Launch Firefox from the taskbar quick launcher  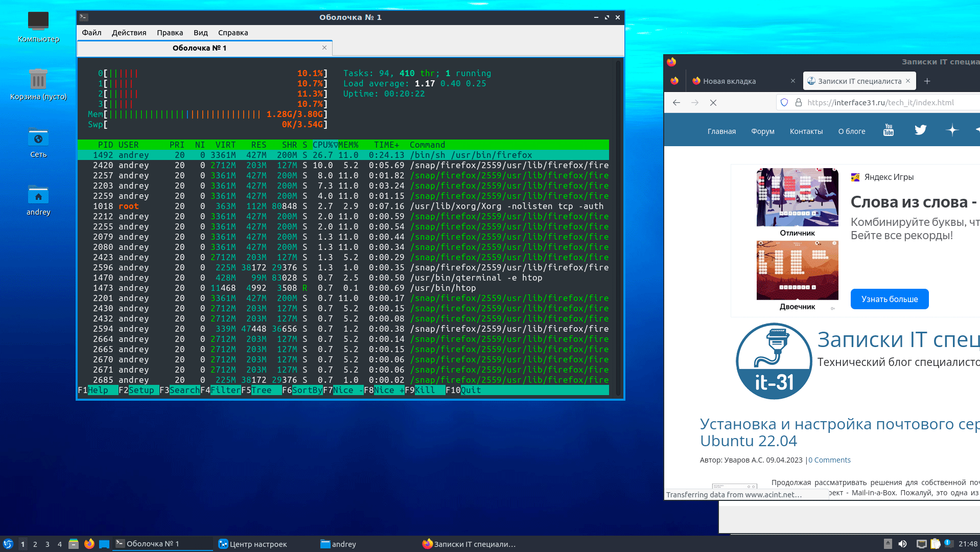click(89, 544)
